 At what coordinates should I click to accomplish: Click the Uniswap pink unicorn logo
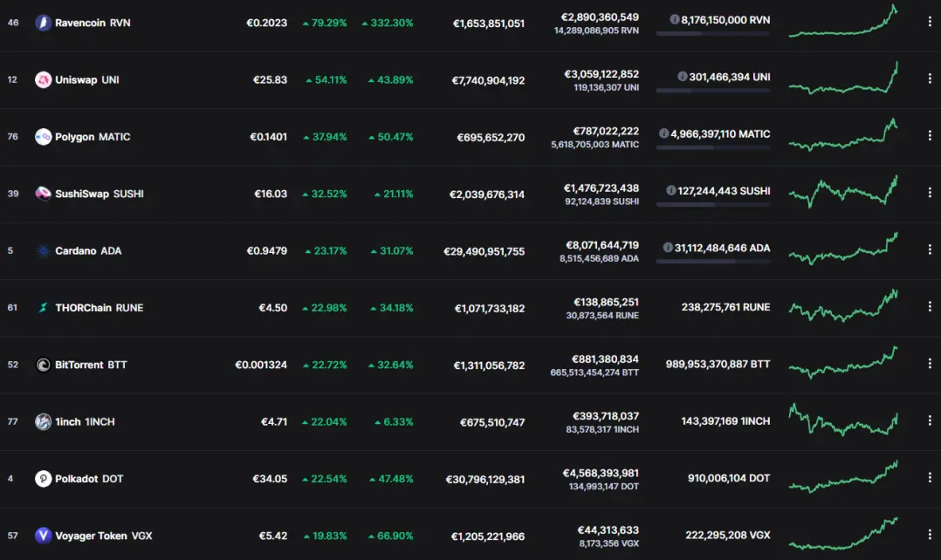pyautogui.click(x=44, y=79)
